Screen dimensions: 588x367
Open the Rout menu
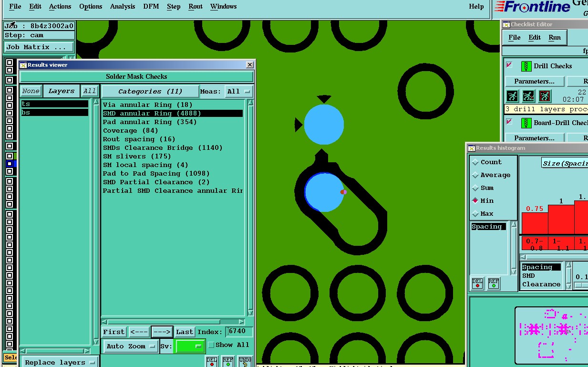196,7
